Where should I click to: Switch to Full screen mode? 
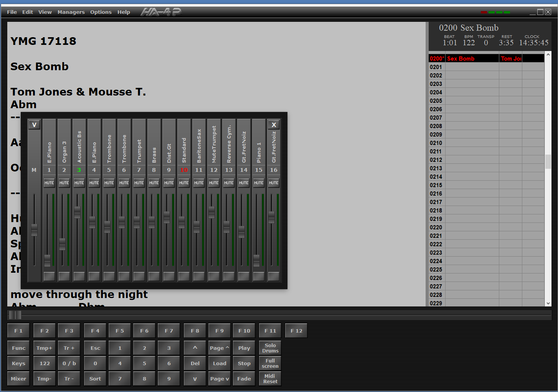[x=270, y=363]
